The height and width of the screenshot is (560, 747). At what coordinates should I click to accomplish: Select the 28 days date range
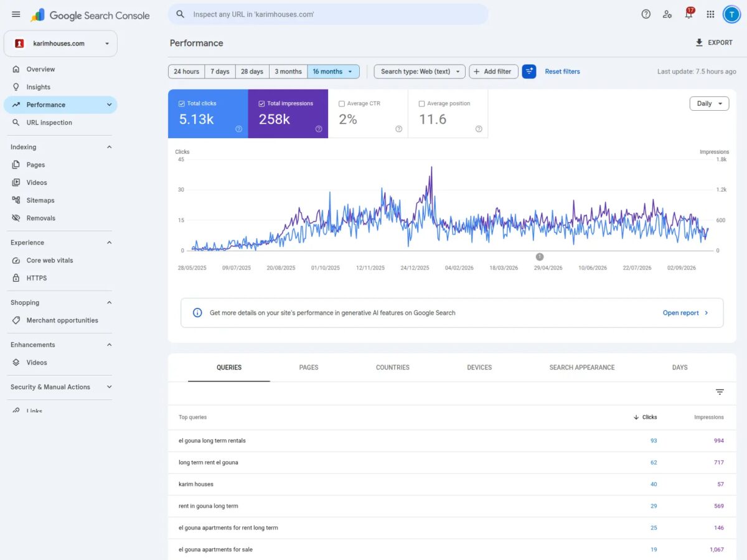pyautogui.click(x=252, y=72)
